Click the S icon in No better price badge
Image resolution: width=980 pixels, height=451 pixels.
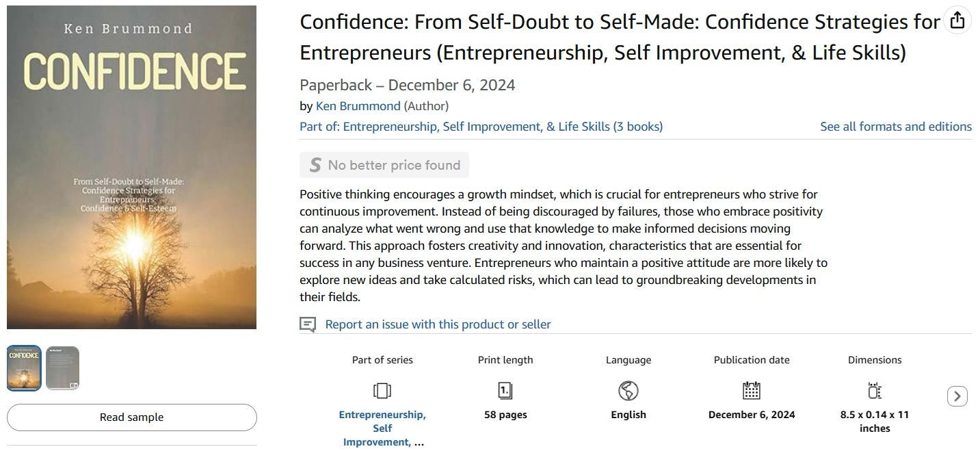click(315, 165)
